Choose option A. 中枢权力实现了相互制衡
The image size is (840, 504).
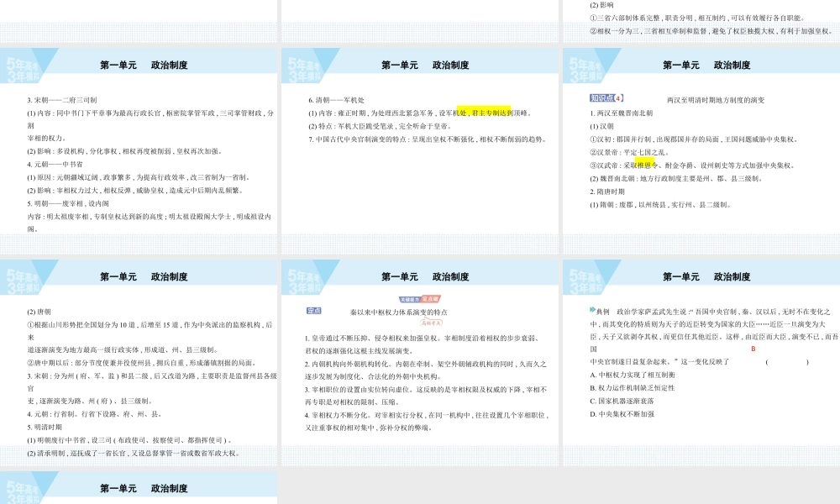coord(633,375)
